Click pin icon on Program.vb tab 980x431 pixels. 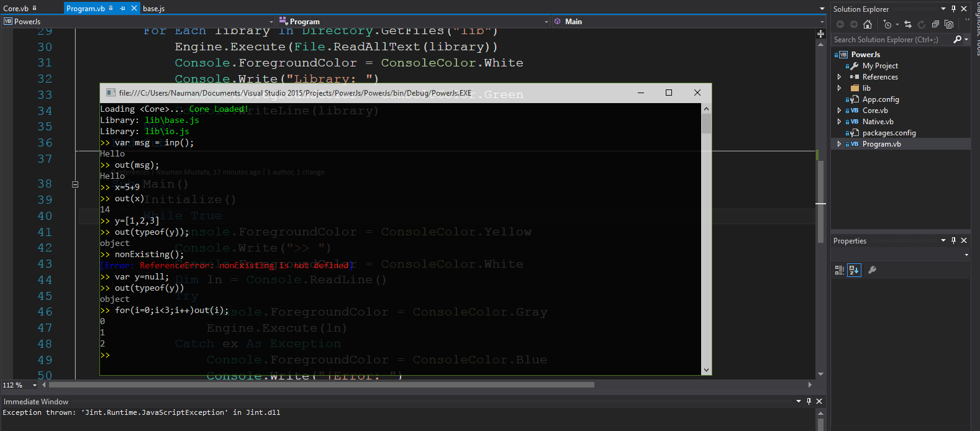click(122, 8)
